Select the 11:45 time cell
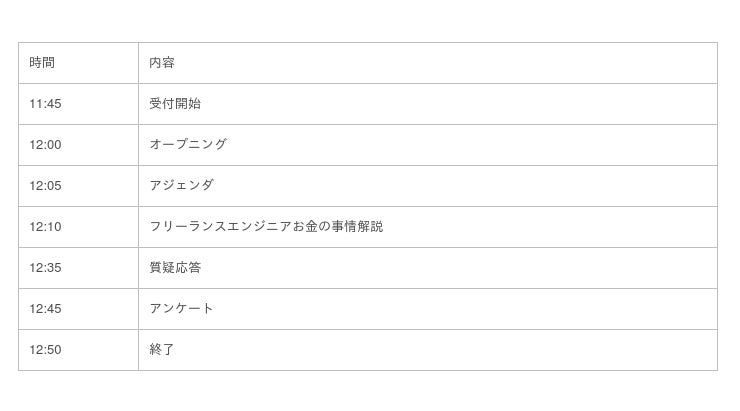 click(x=45, y=104)
